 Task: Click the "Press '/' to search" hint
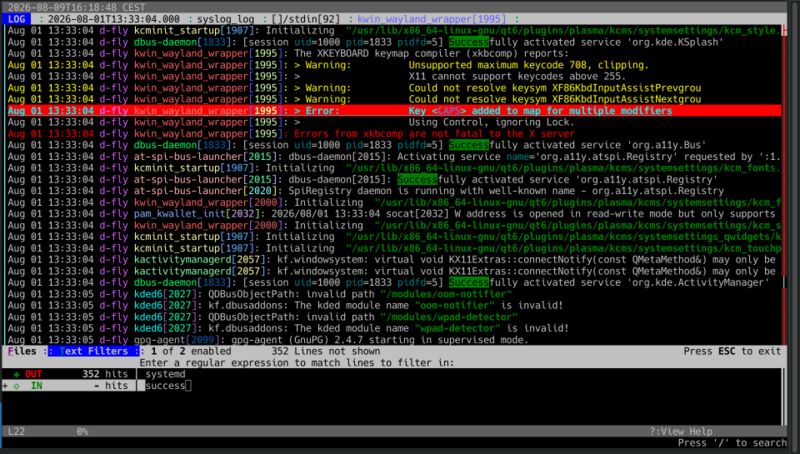pos(732,443)
